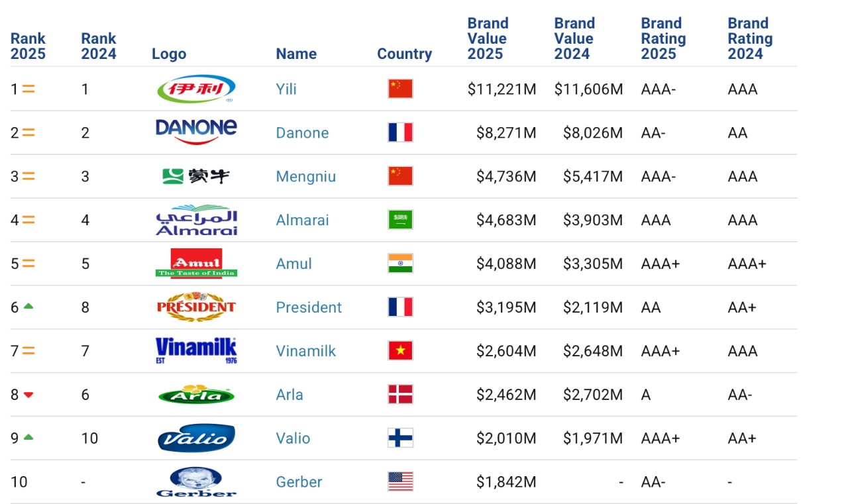
Task: Click the green up arrow beside rank 6
Action: tap(28, 307)
